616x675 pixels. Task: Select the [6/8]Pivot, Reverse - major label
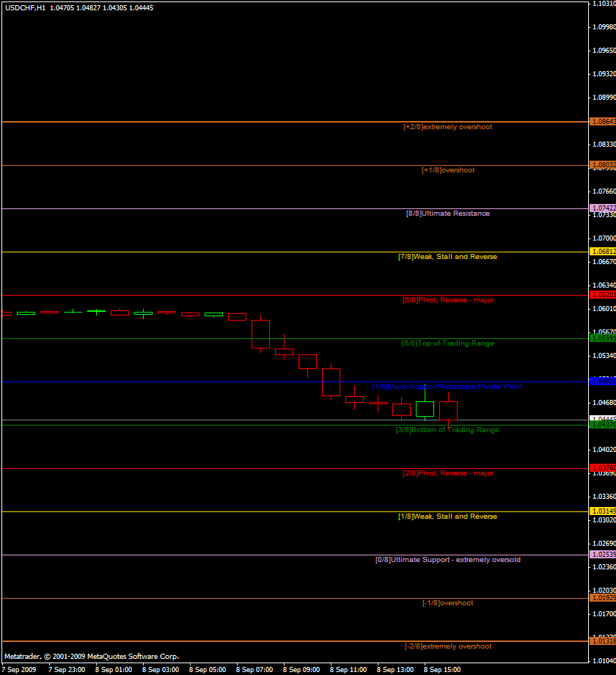pos(448,300)
